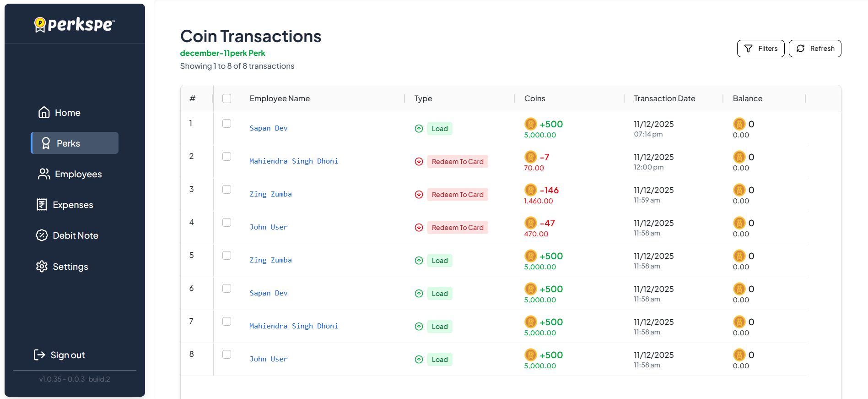Go to the Employees section
Image resolution: width=868 pixels, height=399 pixels.
click(78, 174)
